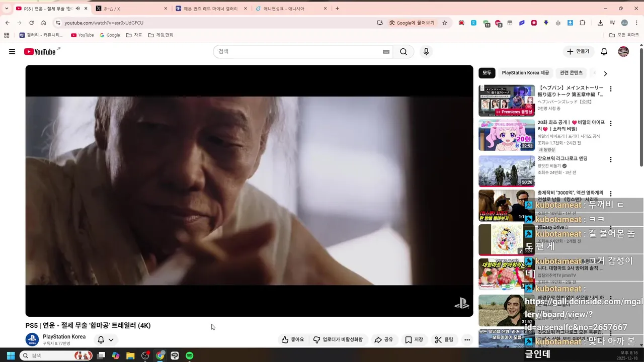Image resolution: width=644 pixels, height=362 pixels.
Task: Select the 모두 filter chip
Action: click(487, 73)
